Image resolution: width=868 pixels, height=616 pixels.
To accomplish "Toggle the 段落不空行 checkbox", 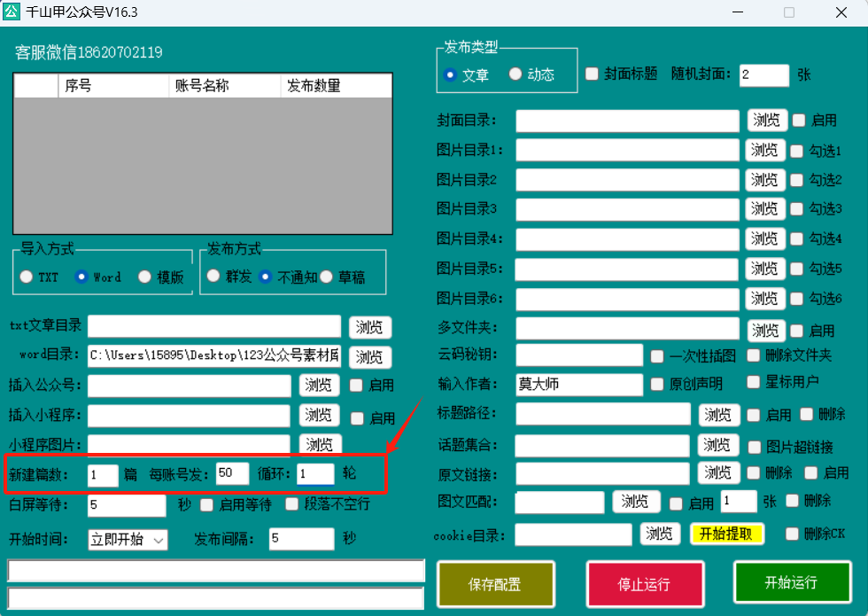I will tap(291, 503).
